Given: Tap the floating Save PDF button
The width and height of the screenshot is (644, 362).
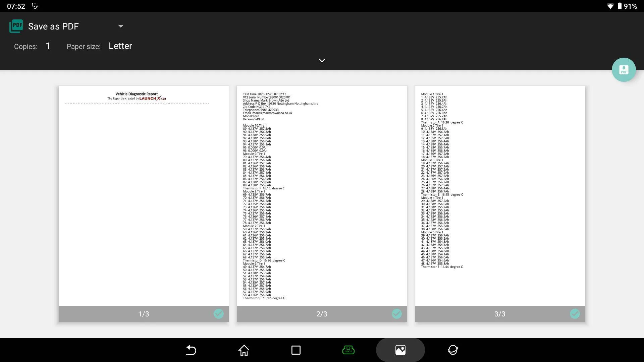Looking at the screenshot, I should (x=624, y=70).
